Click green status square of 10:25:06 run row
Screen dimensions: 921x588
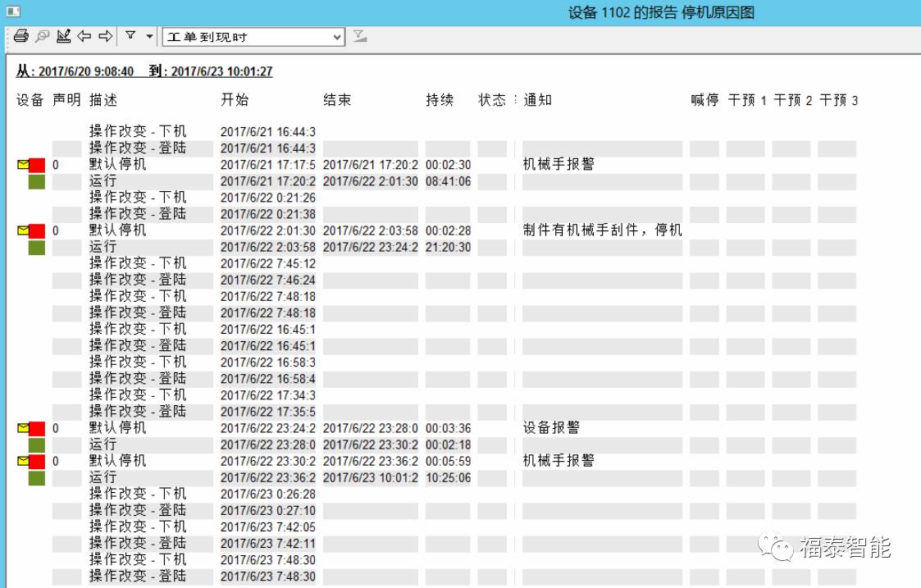[37, 477]
